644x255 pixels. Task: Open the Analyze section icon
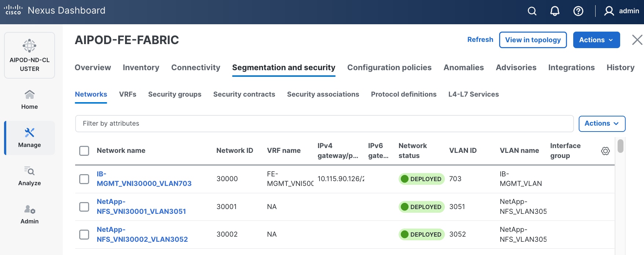(29, 171)
